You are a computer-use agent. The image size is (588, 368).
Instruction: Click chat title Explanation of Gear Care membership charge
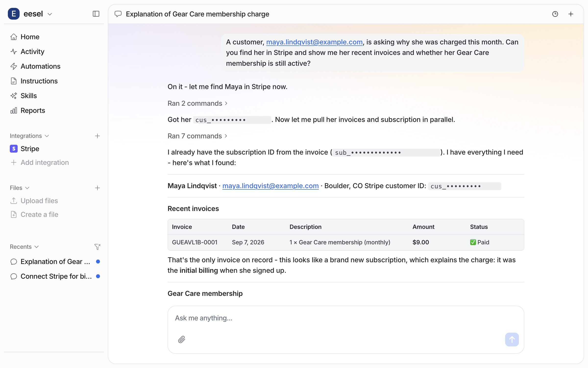[x=197, y=14]
